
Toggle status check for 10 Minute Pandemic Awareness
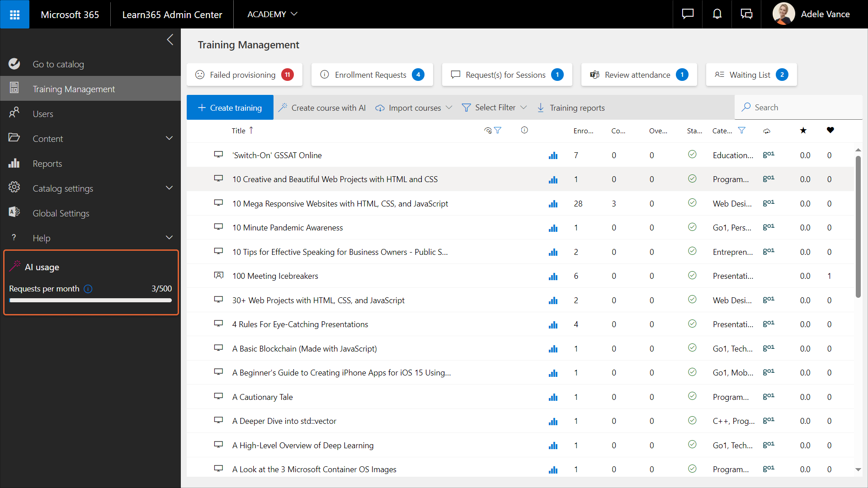[692, 227]
